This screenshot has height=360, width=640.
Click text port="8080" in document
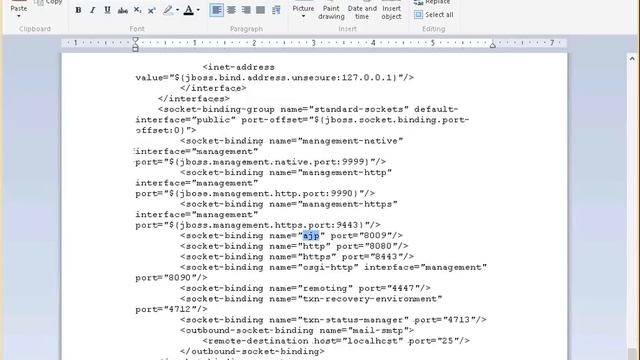point(369,246)
